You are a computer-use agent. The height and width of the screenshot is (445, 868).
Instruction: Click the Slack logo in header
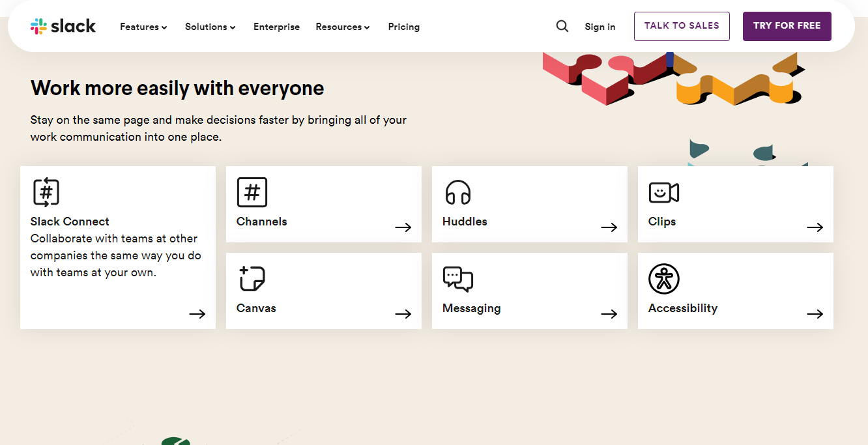pos(63,26)
